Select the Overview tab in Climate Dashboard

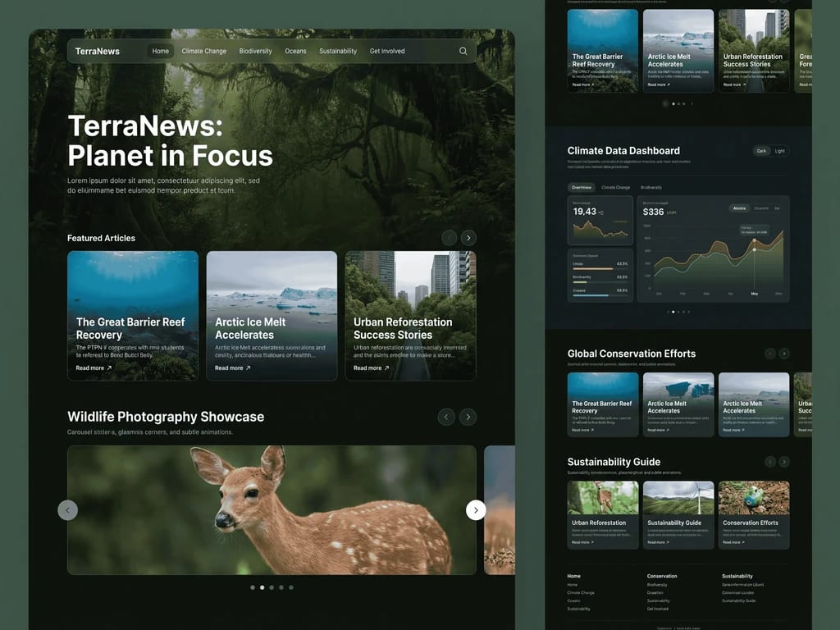tap(582, 188)
